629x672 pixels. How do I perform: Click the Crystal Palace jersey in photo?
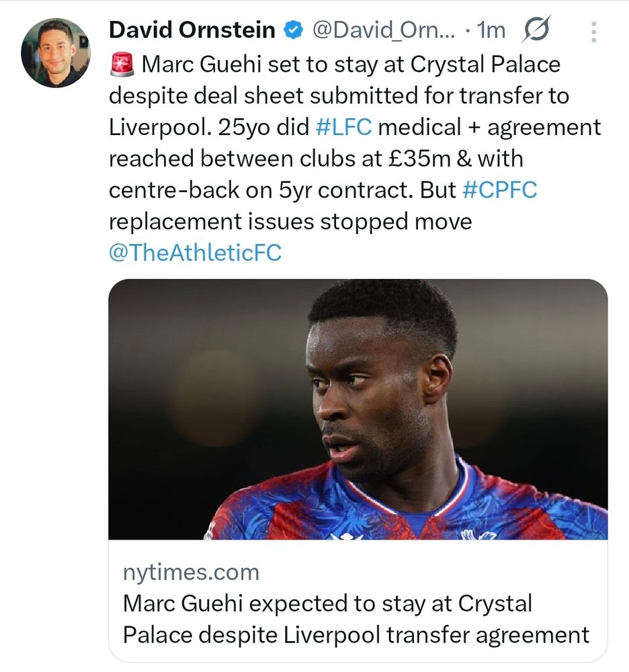[406, 505]
